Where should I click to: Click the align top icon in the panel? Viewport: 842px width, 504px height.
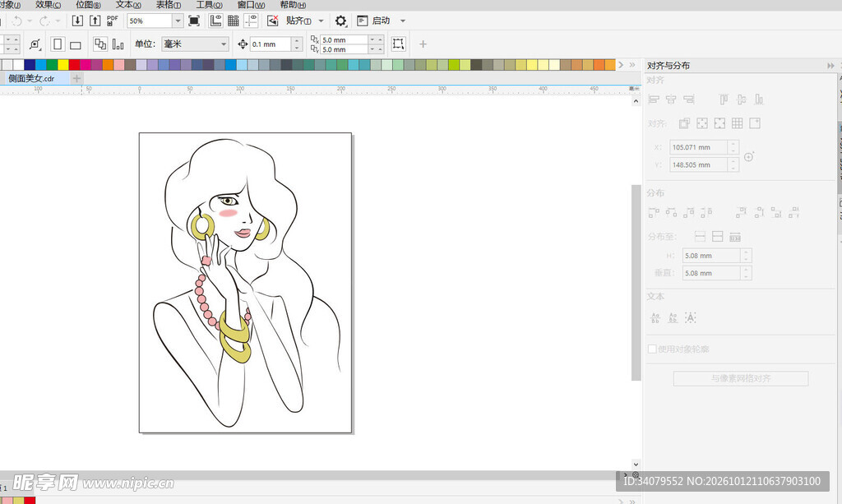[724, 99]
